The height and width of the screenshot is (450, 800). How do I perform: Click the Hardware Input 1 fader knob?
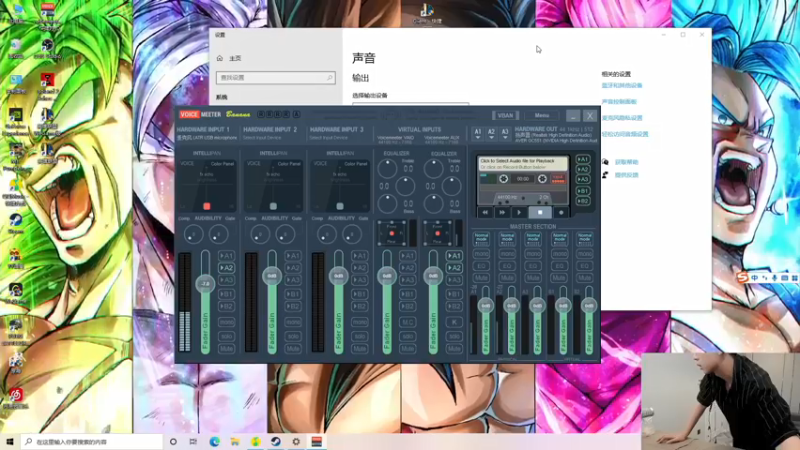coord(205,283)
